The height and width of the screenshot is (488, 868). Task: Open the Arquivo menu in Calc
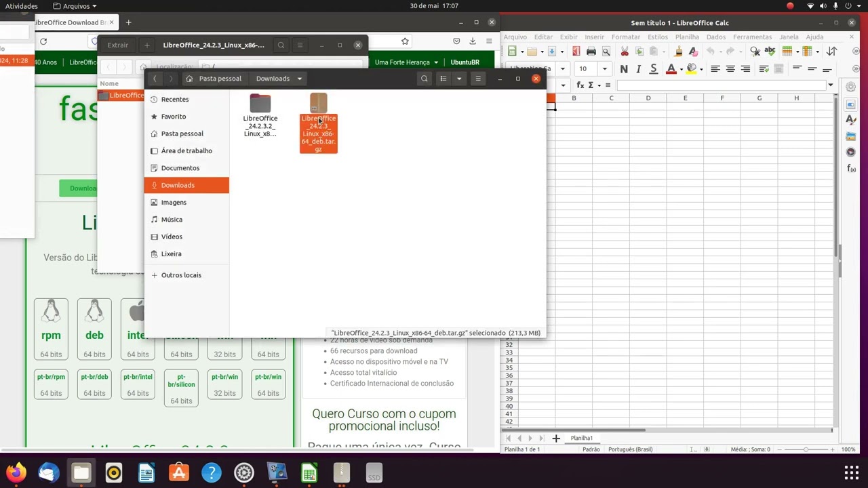[x=515, y=37]
